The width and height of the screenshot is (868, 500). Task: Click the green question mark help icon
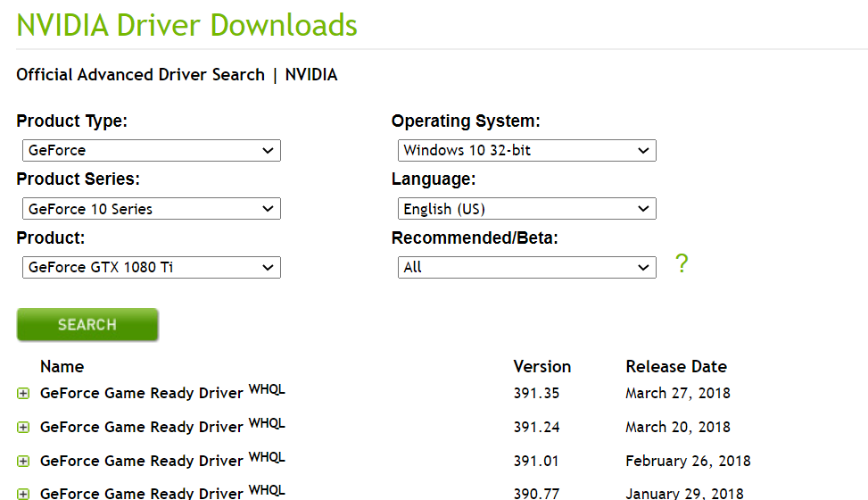pos(682,264)
